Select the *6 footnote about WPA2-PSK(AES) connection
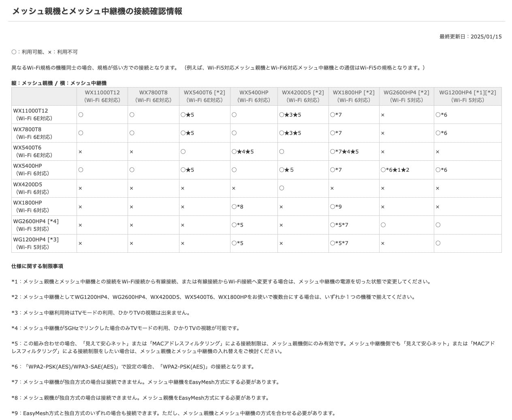Viewport: 512px width, 420px height. tap(134, 366)
